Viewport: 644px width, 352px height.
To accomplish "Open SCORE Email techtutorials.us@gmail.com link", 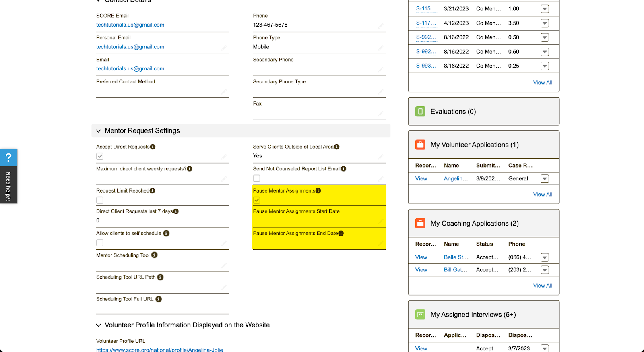I will pos(130,25).
